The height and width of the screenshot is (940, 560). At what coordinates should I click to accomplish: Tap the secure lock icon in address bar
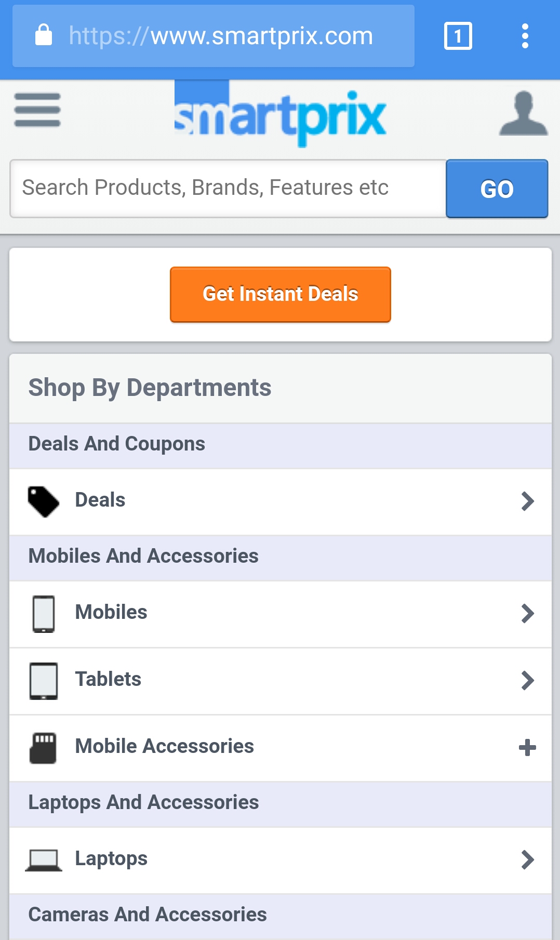(44, 35)
